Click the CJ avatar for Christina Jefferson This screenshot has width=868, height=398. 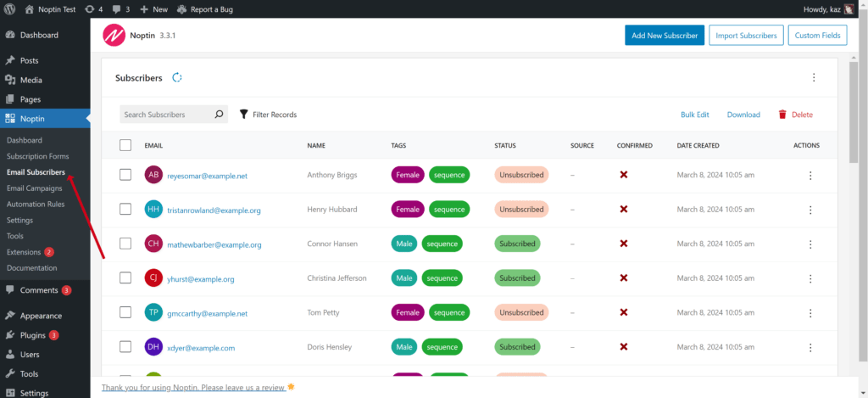click(153, 278)
